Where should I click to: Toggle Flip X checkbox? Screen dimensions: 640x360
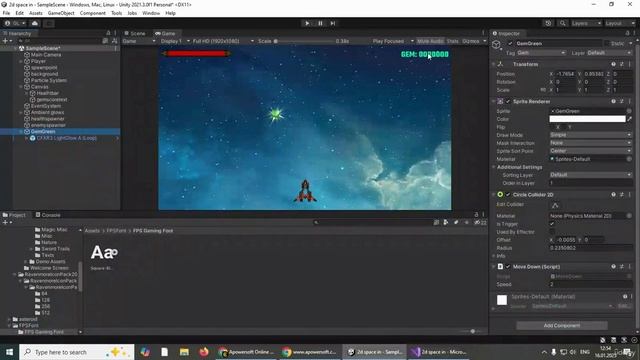click(x=553, y=127)
